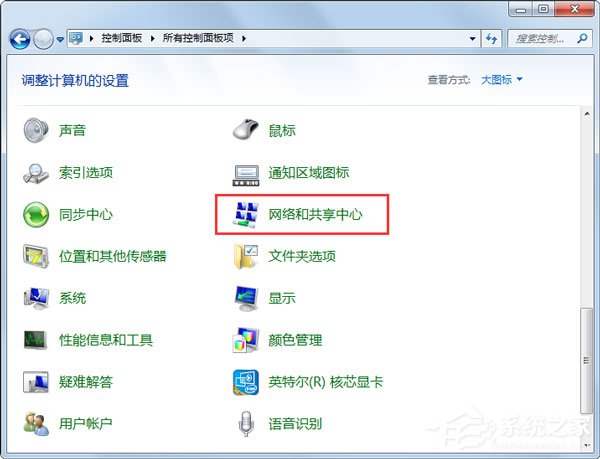
Task: Expand the 控制面板 breadcrumb arrow
Action: point(155,38)
